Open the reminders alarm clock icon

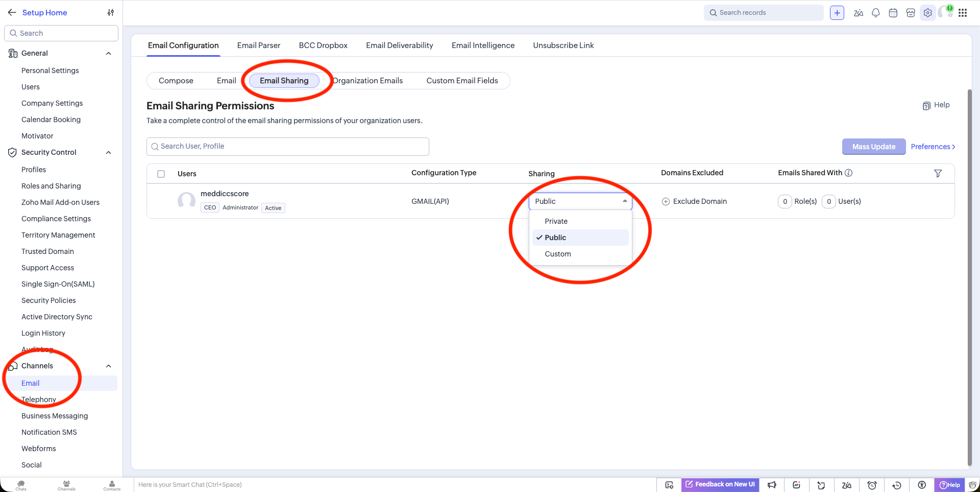click(x=872, y=485)
